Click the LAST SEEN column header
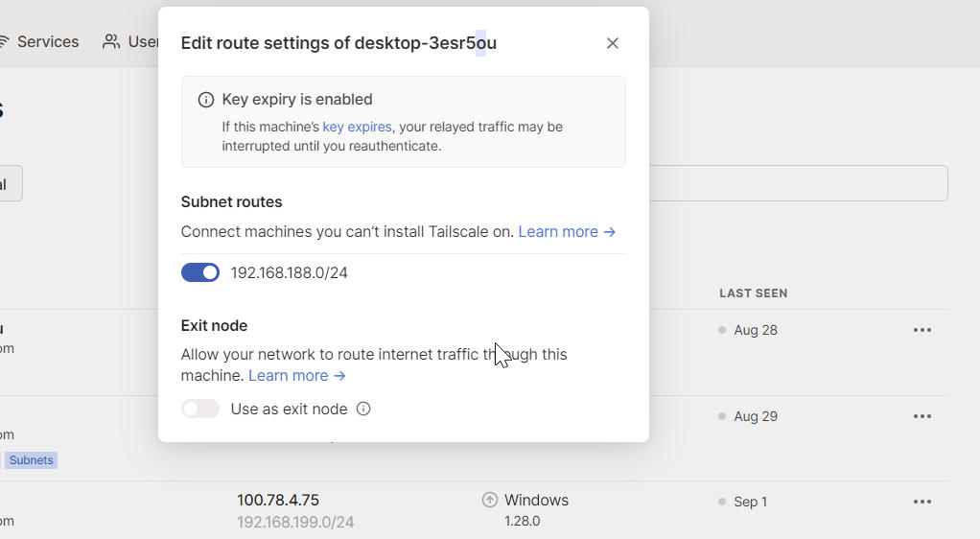Screen dimensions: 980x539 [753, 293]
